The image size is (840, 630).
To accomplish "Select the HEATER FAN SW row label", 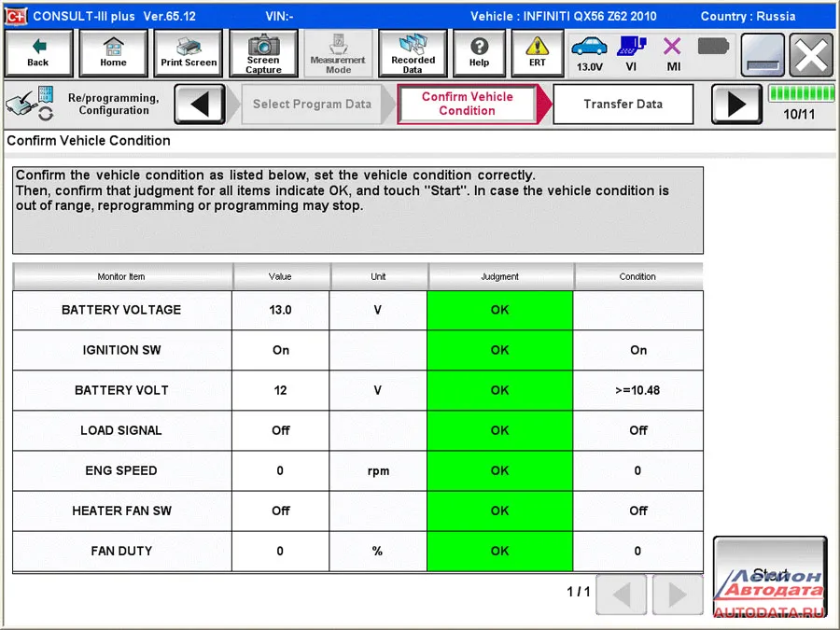I will (121, 511).
